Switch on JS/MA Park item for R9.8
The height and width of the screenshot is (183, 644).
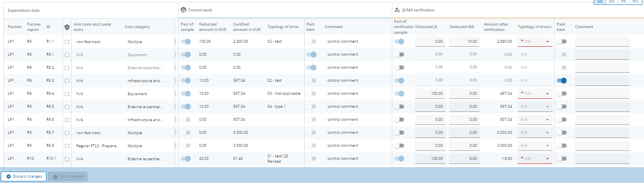coord(562,146)
